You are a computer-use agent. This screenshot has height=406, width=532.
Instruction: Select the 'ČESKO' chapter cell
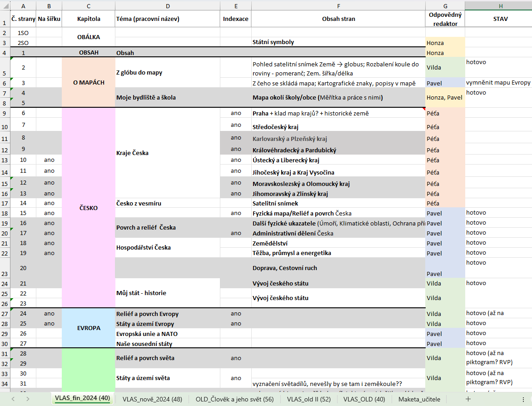click(89, 208)
